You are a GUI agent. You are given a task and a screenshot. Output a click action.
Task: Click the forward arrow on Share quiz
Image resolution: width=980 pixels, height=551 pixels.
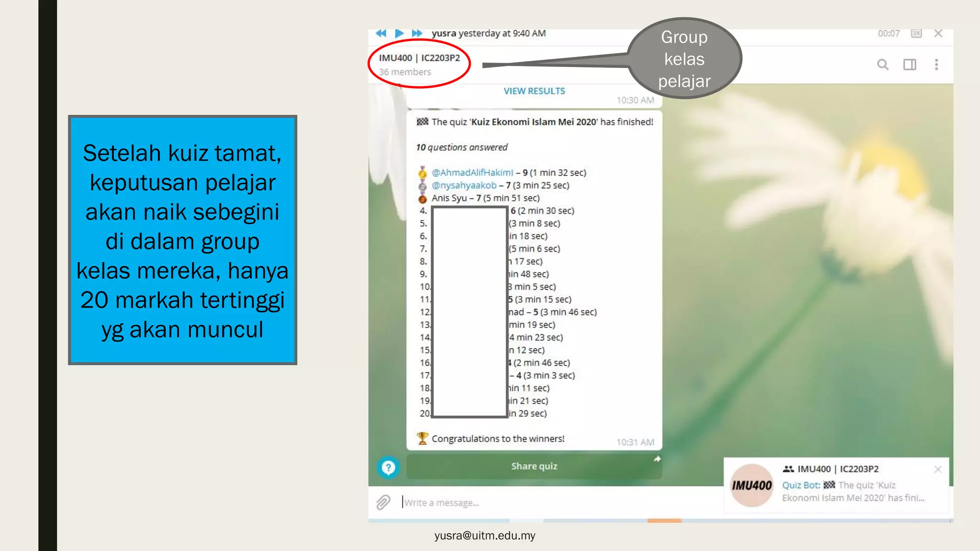pos(657,459)
